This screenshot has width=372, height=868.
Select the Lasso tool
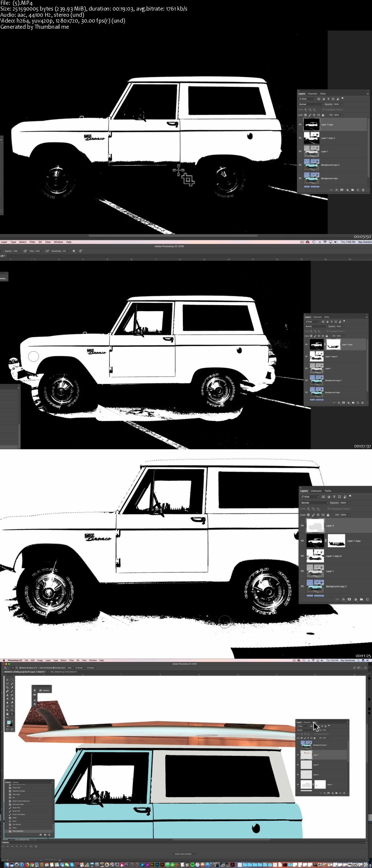(x=7, y=683)
